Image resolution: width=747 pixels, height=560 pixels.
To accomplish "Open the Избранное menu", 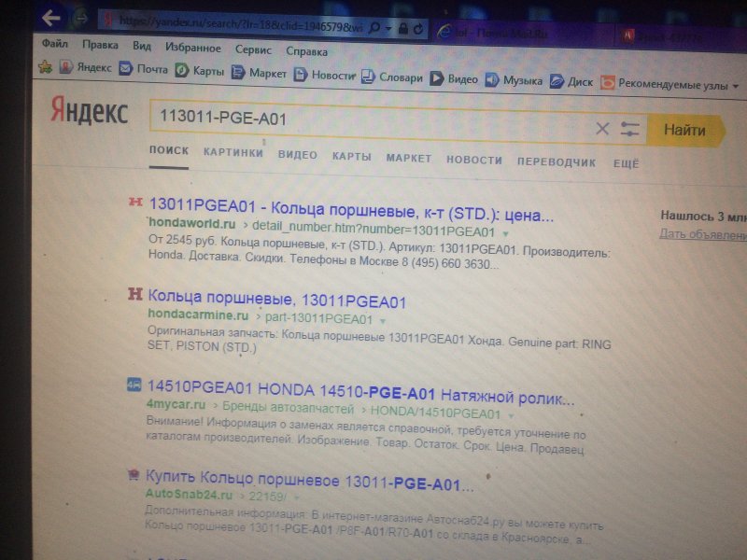I will (193, 48).
